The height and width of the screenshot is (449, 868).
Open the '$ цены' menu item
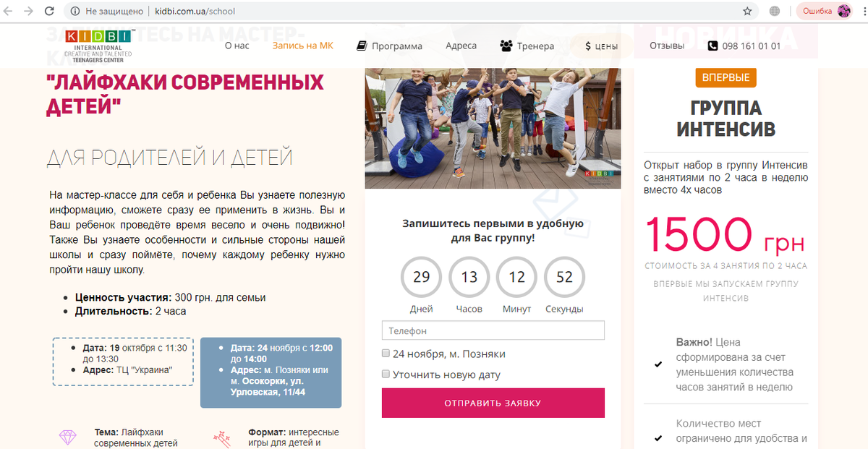pos(602,46)
